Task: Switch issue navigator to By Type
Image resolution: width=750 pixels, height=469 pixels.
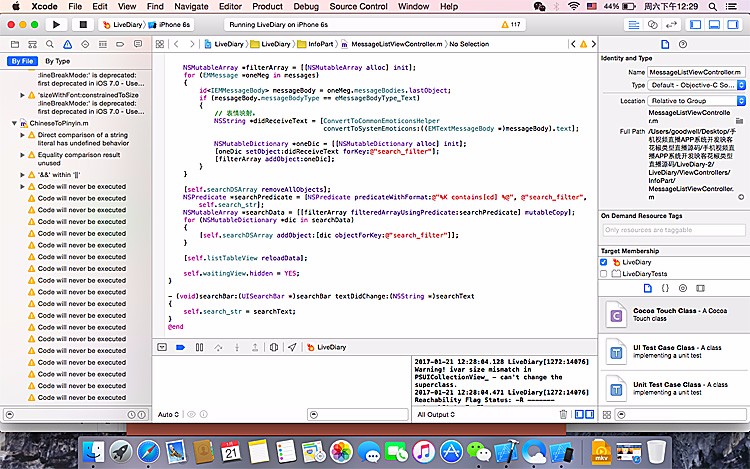Action: pyautogui.click(x=58, y=61)
